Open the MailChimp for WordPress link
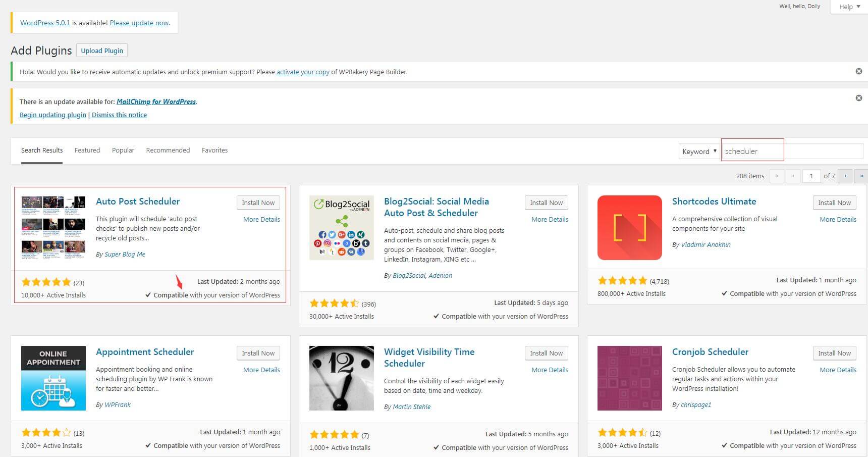This screenshot has width=868, height=457. [156, 101]
